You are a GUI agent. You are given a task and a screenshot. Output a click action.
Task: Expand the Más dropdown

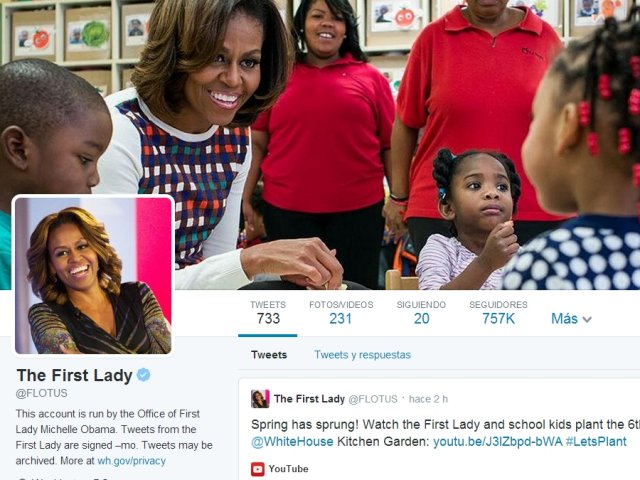[571, 318]
